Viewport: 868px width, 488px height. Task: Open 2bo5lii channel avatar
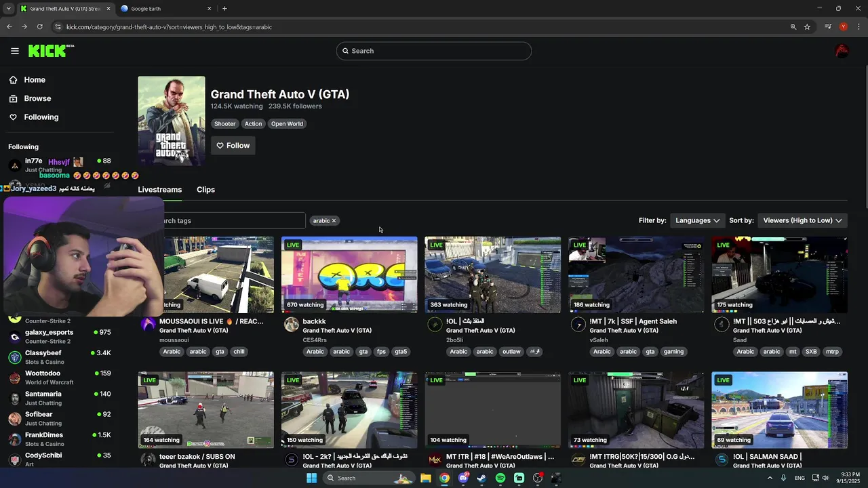coord(435,325)
